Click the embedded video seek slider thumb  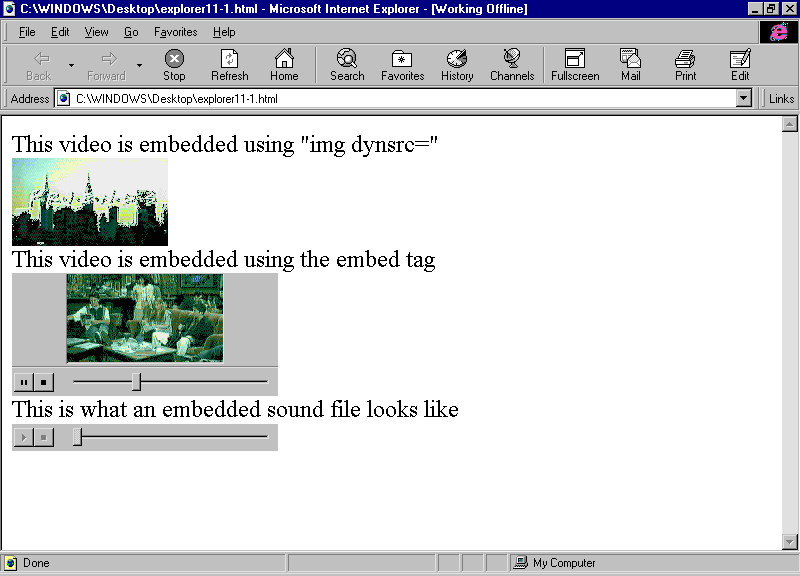click(x=137, y=381)
